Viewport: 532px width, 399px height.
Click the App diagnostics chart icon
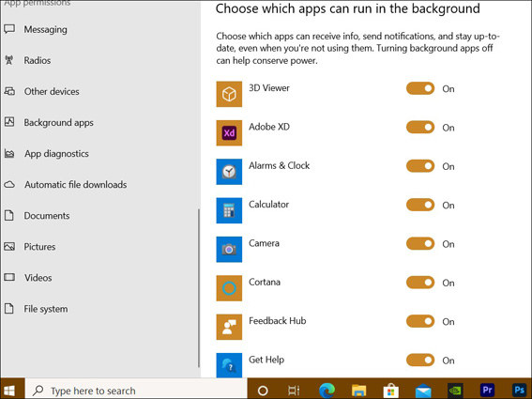point(9,153)
